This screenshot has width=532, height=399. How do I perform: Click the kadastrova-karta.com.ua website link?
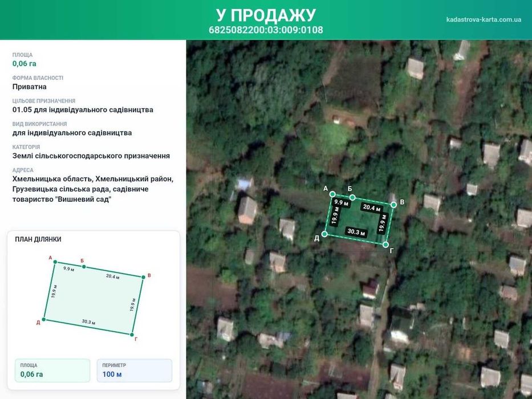[x=484, y=19]
